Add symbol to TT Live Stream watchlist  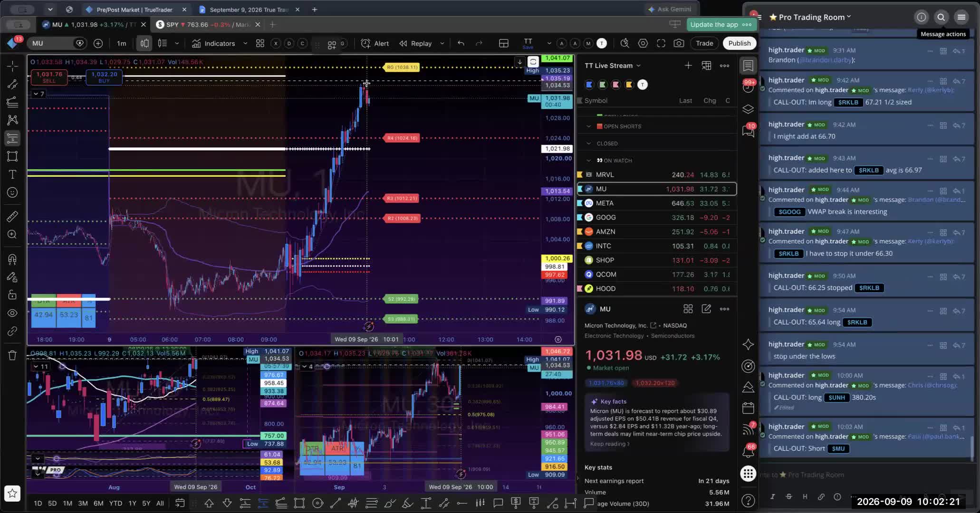(x=688, y=66)
